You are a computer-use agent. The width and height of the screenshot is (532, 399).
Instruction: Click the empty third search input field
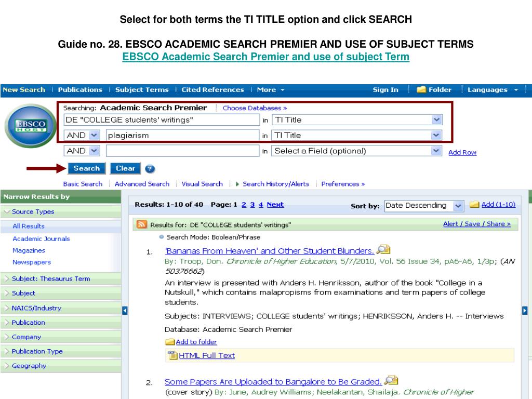(x=182, y=151)
